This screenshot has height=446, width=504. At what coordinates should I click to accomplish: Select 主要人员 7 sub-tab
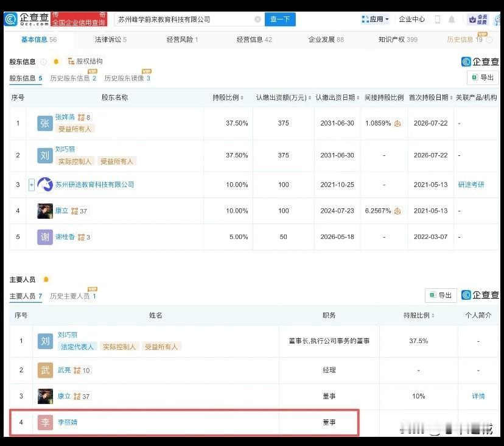click(x=26, y=296)
